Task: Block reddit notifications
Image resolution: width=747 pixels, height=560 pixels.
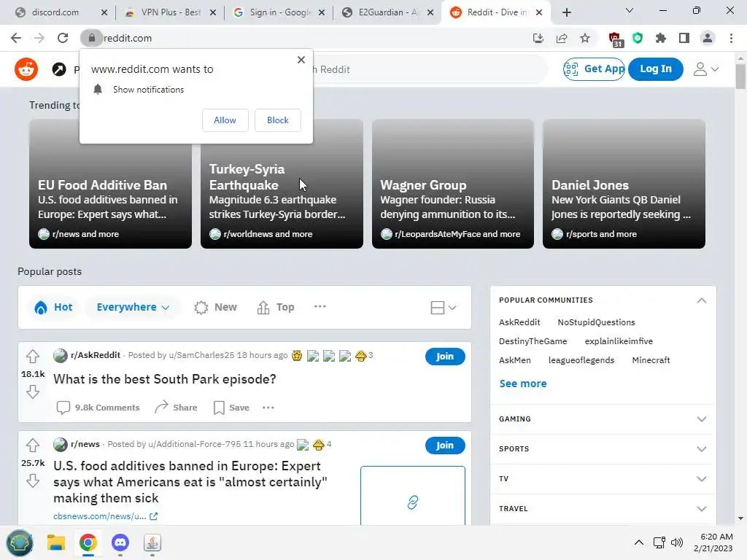Action: 278,120
